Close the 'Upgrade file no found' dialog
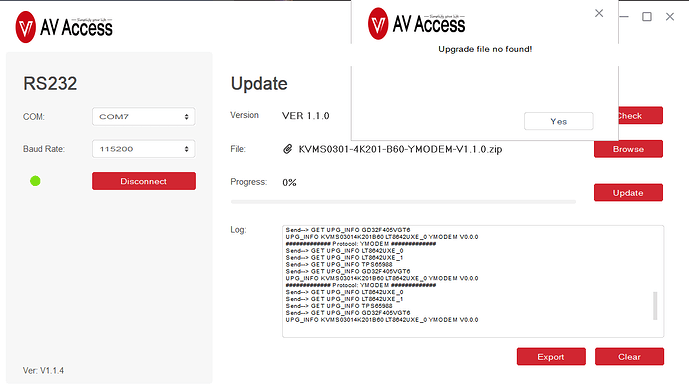Screen dimensions: 689x389 tap(599, 14)
